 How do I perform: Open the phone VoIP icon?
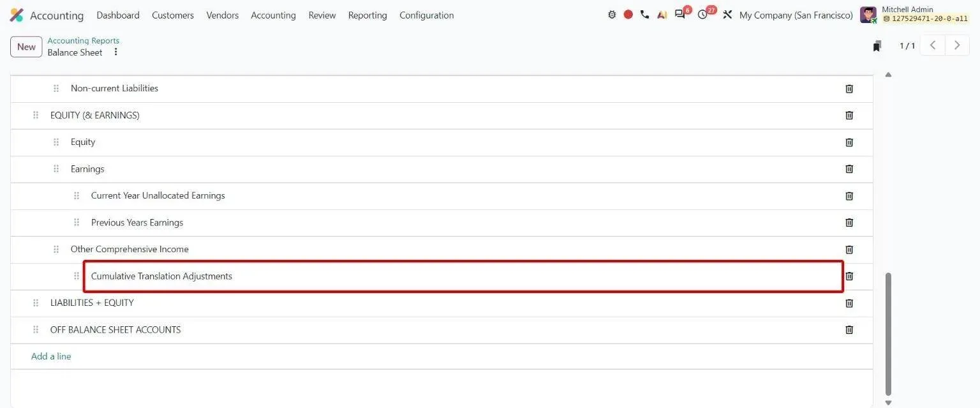click(644, 15)
